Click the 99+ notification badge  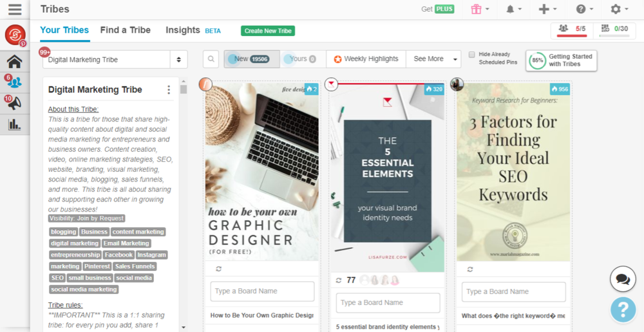point(45,53)
